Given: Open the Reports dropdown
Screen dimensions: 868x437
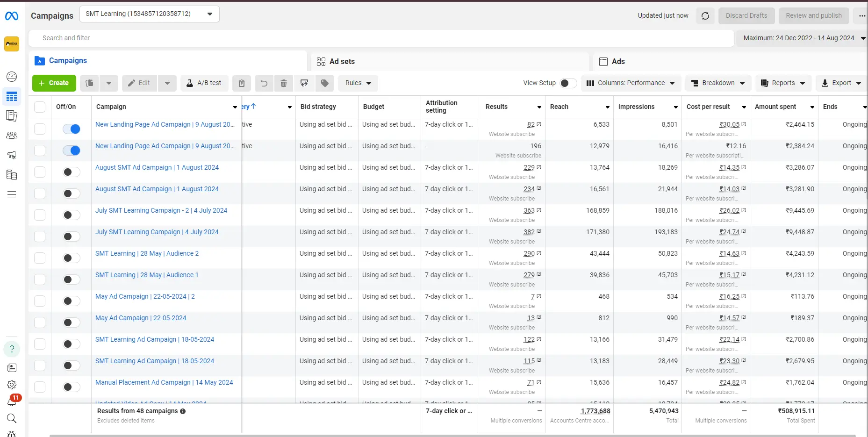Looking at the screenshot, I should click(783, 83).
